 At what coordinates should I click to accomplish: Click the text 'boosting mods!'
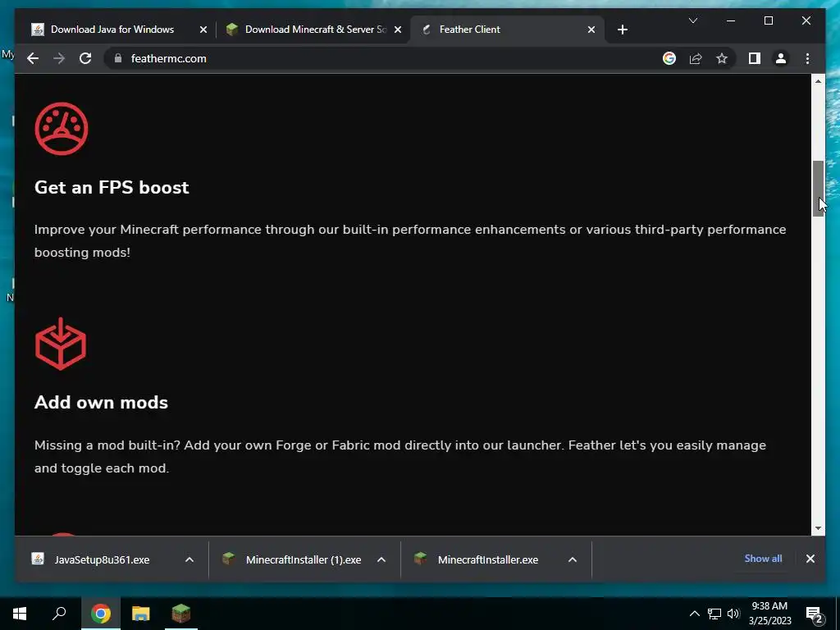pos(82,253)
